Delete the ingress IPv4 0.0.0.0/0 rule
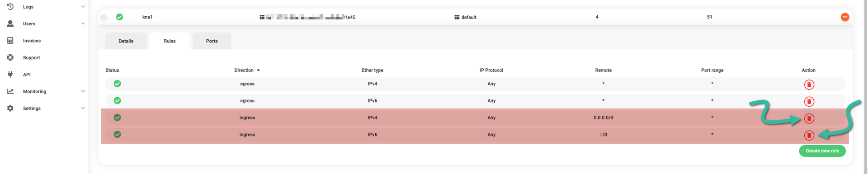Screen dimensions: 868x174 click(809, 118)
